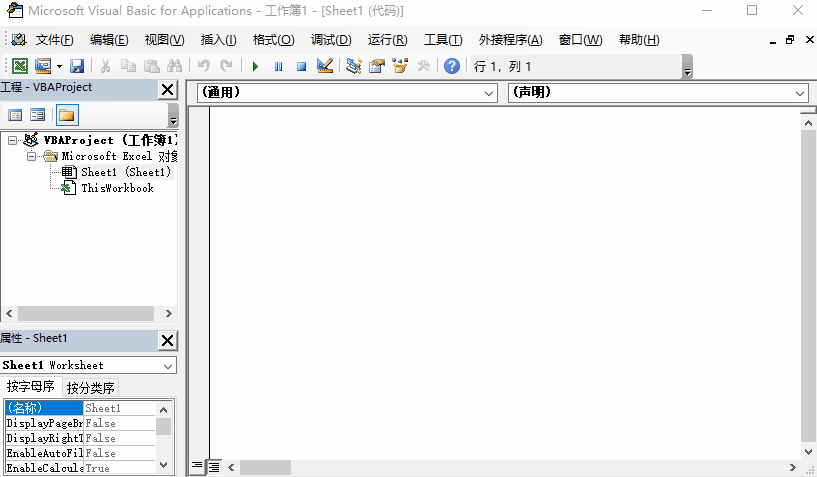Open the 文件(F) menu
The width and height of the screenshot is (817, 477).
(x=55, y=40)
